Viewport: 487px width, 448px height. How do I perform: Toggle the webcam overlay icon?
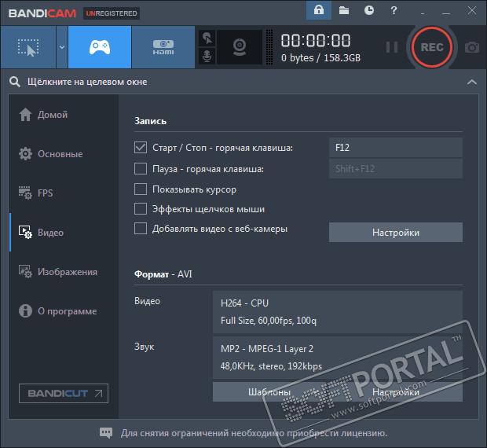pyautogui.click(x=240, y=47)
